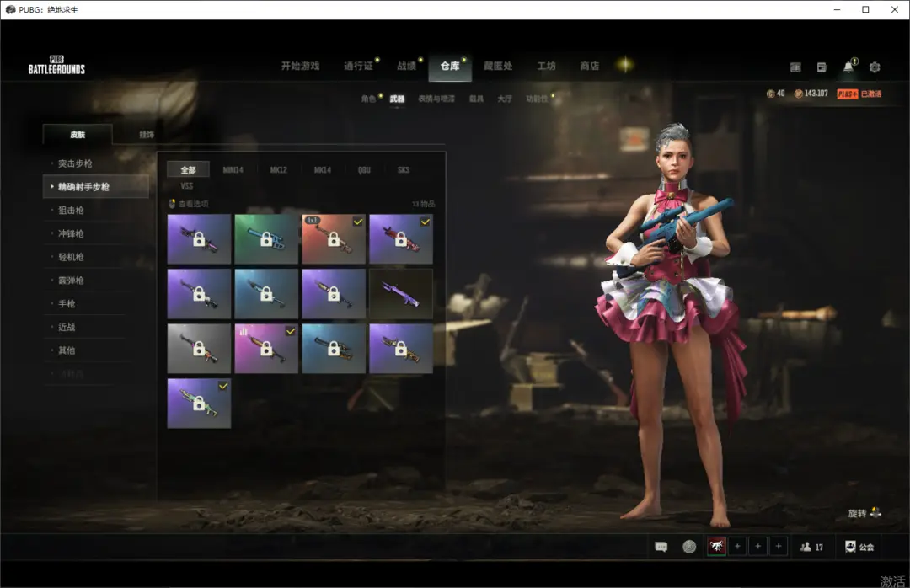
Task: Toggle the checkmark on the pink-background skin
Action: click(x=291, y=331)
